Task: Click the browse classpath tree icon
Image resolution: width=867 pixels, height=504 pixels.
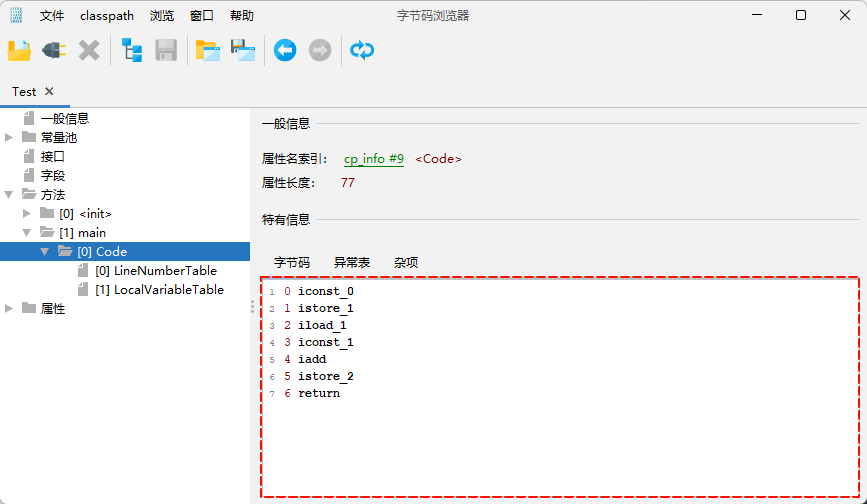Action: click(x=132, y=51)
